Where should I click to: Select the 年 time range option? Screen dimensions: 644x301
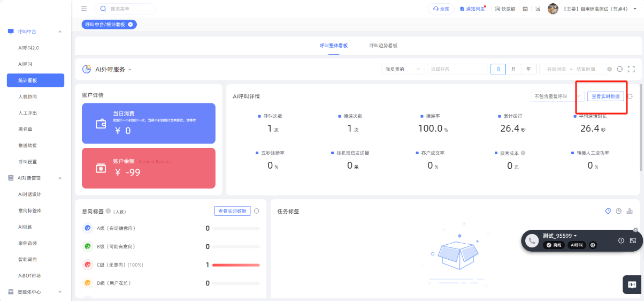click(x=528, y=69)
